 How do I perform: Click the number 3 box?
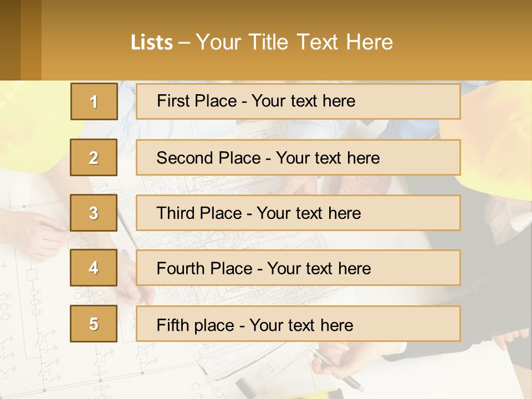click(94, 213)
